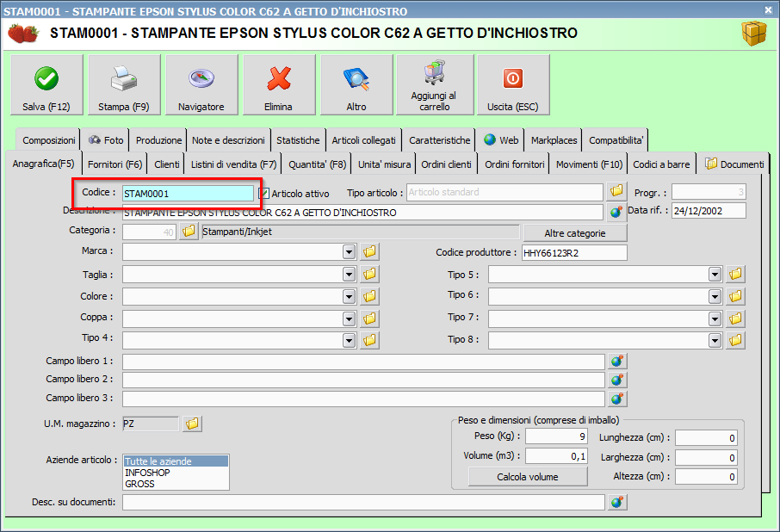Click the Lunghezza (cm) field
780x532 pixels.
click(706, 438)
